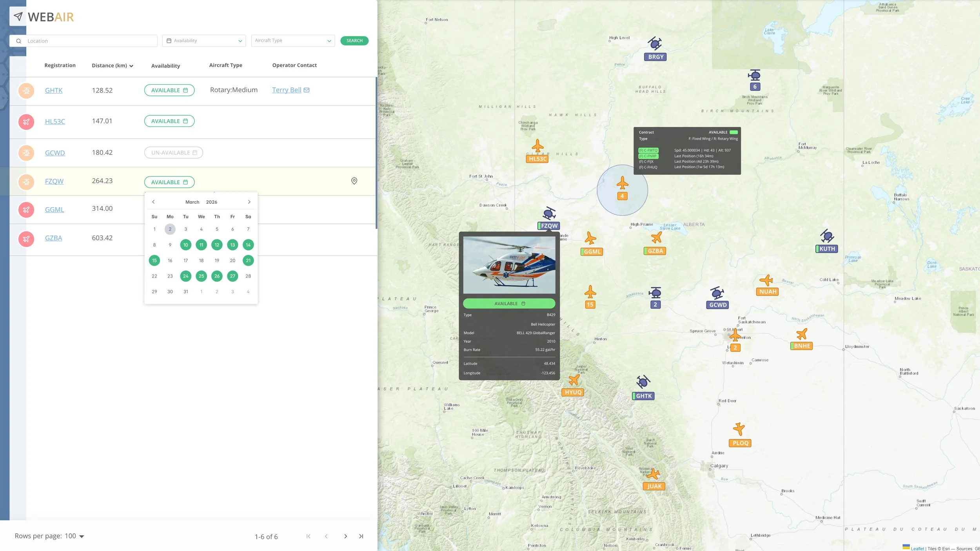
Task: Expand the Aircraft Type dropdown
Action: [x=293, y=41]
